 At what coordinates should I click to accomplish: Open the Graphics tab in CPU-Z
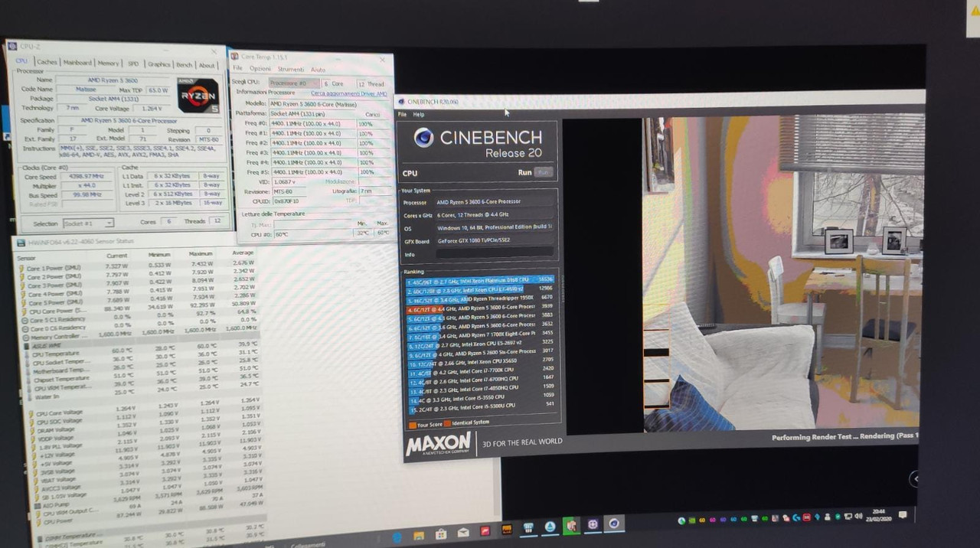click(x=158, y=65)
